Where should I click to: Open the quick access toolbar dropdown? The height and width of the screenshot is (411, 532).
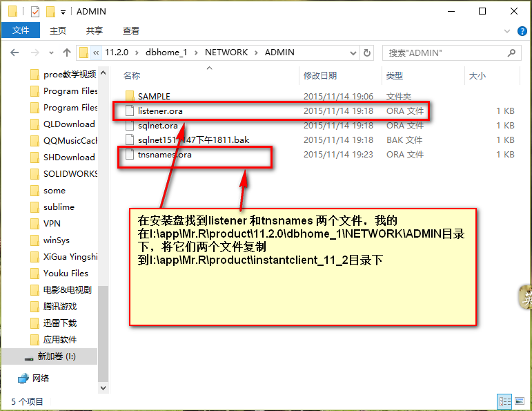click(x=63, y=12)
